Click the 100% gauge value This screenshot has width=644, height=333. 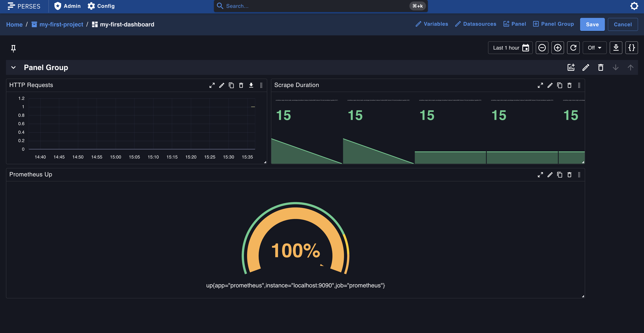(296, 250)
